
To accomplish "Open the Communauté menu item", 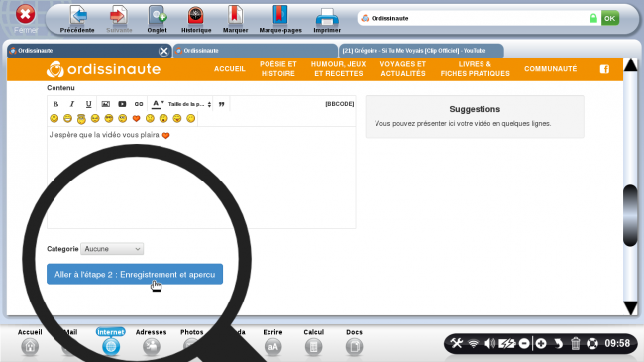I will click(550, 69).
